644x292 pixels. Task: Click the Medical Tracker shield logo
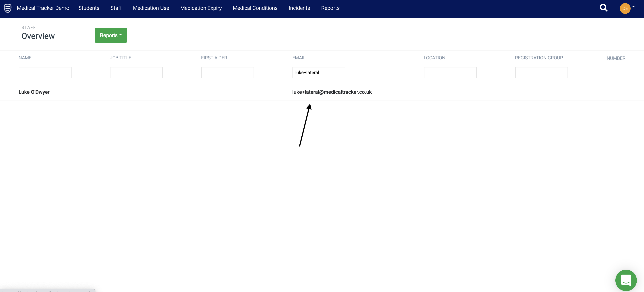click(8, 8)
